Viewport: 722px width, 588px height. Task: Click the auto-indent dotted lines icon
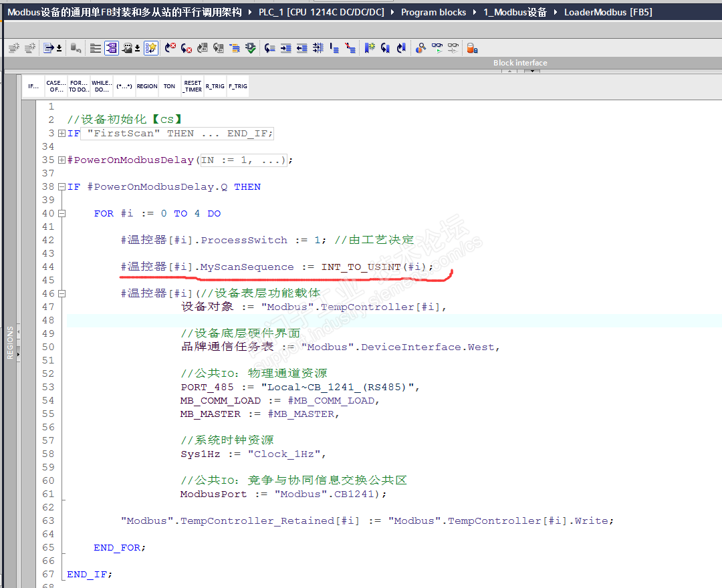[318, 48]
